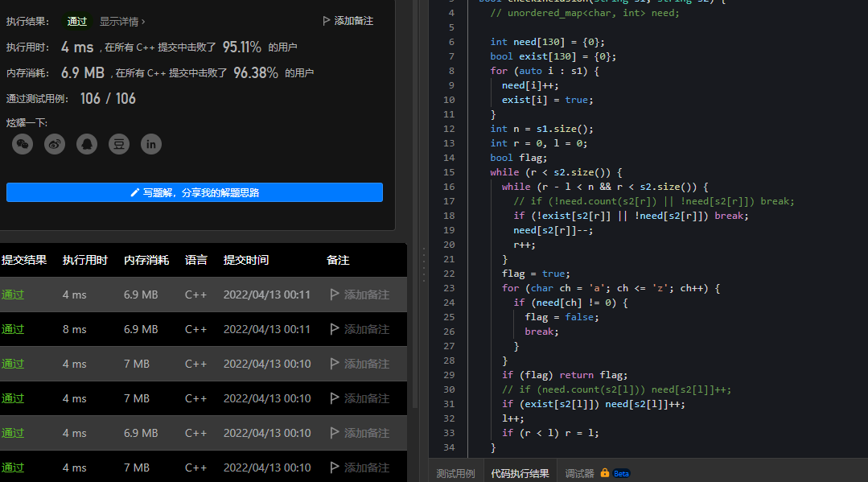The height and width of the screenshot is (482, 868).
Task: Open the 通过 submission with 8 ms runtime
Action: click(x=13, y=329)
